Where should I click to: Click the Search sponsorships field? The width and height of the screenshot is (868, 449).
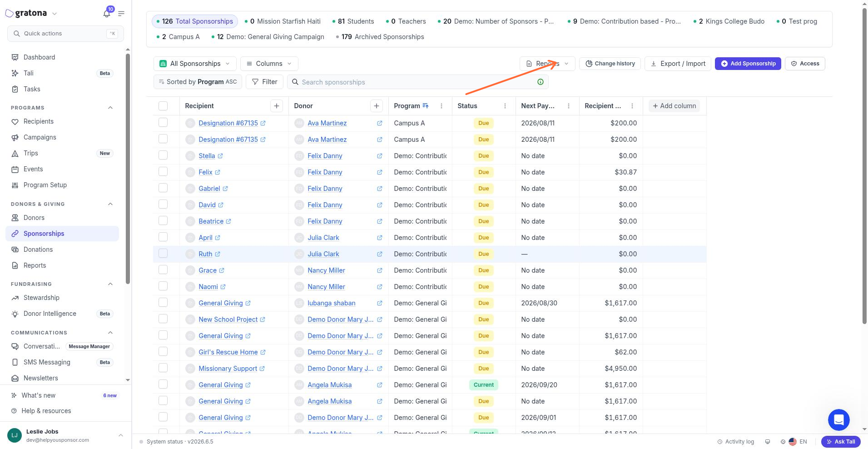(x=417, y=82)
